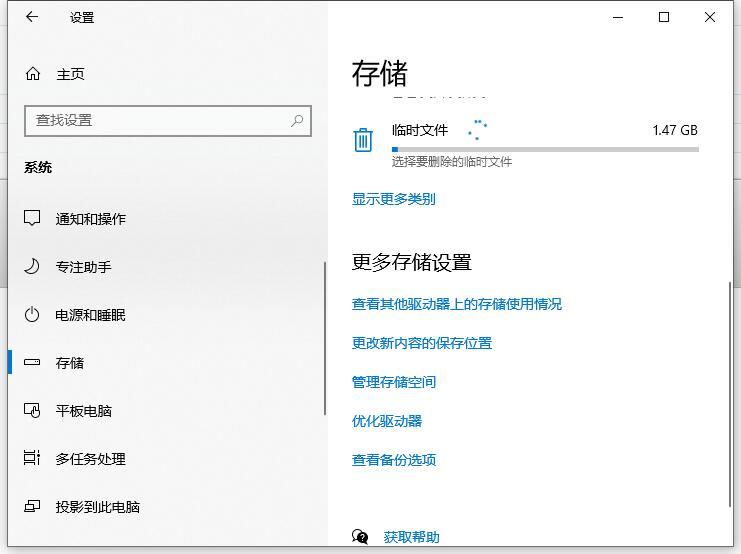Minimize the Settings window
This screenshot has width=741, height=554.
[618, 17]
